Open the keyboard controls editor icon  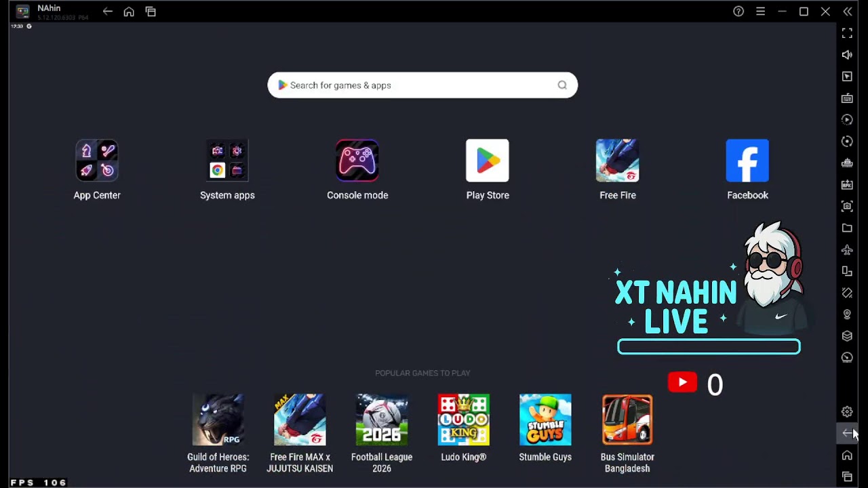point(847,98)
